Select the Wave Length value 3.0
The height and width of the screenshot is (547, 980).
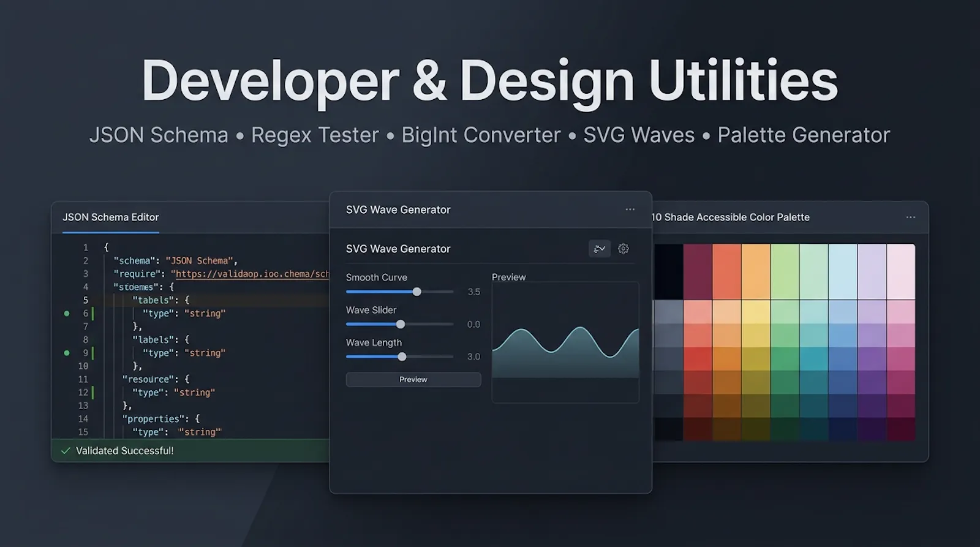[x=474, y=356]
